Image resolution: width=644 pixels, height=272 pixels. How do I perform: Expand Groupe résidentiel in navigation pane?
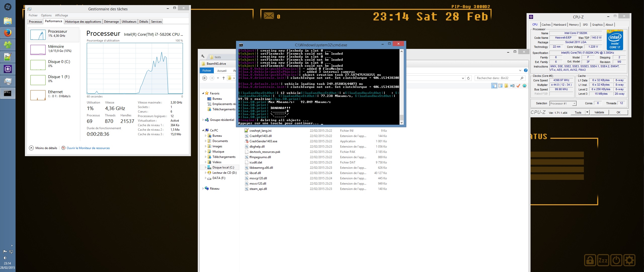pyautogui.click(x=203, y=120)
